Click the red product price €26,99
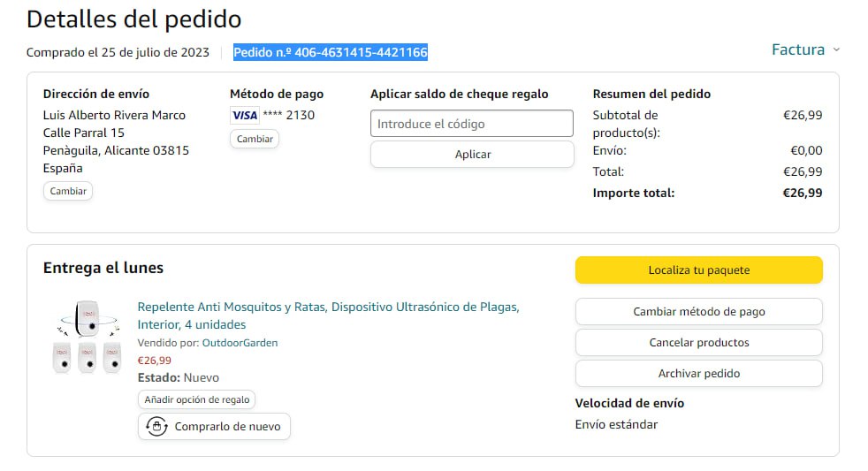 tap(155, 361)
